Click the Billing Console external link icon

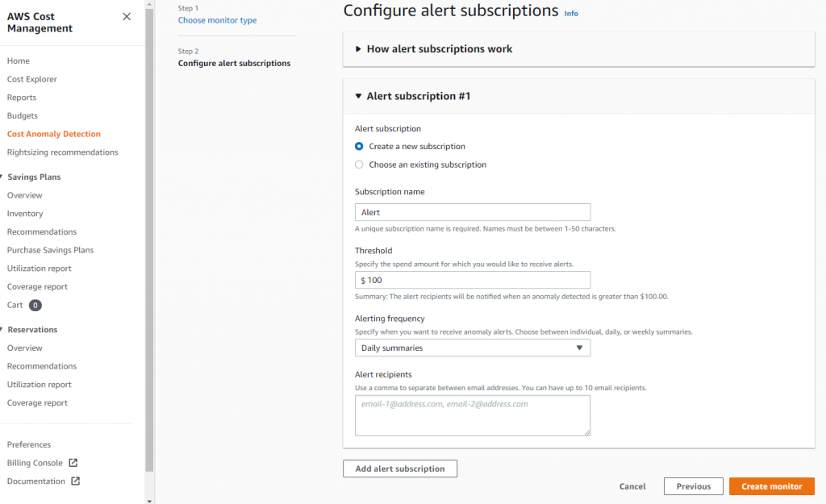(73, 463)
